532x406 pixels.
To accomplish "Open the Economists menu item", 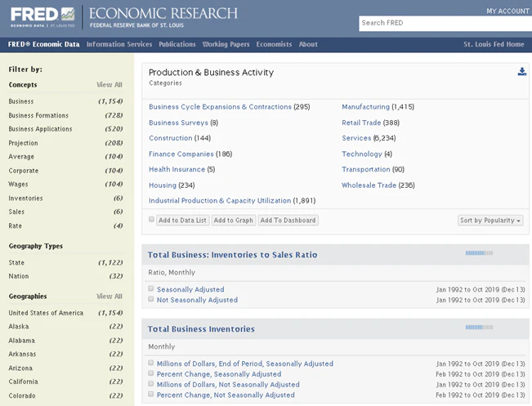I will click(x=274, y=44).
